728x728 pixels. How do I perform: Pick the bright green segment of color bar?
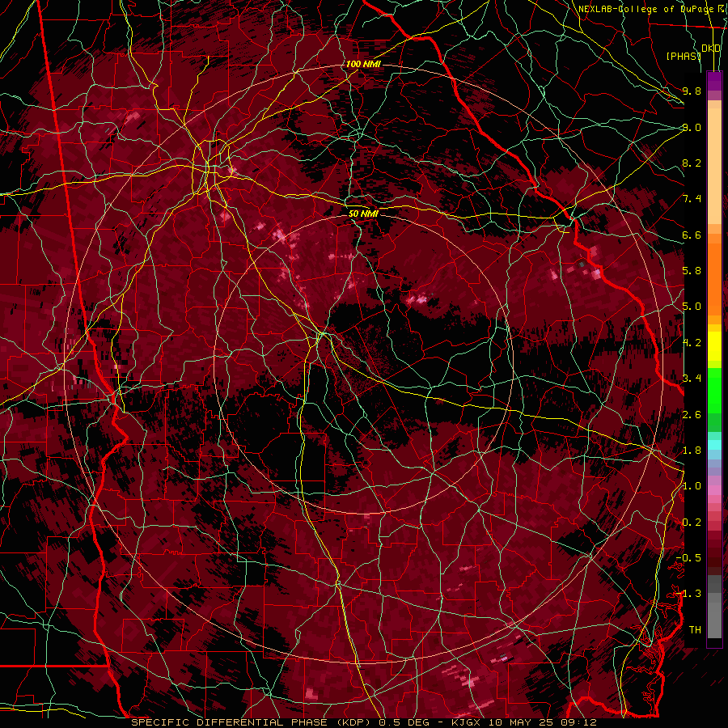pos(714,392)
